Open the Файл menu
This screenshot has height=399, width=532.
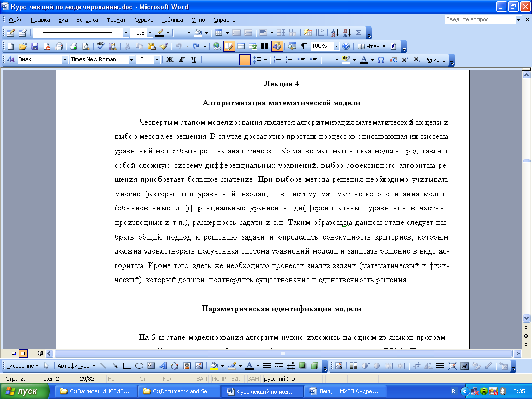(x=16, y=20)
